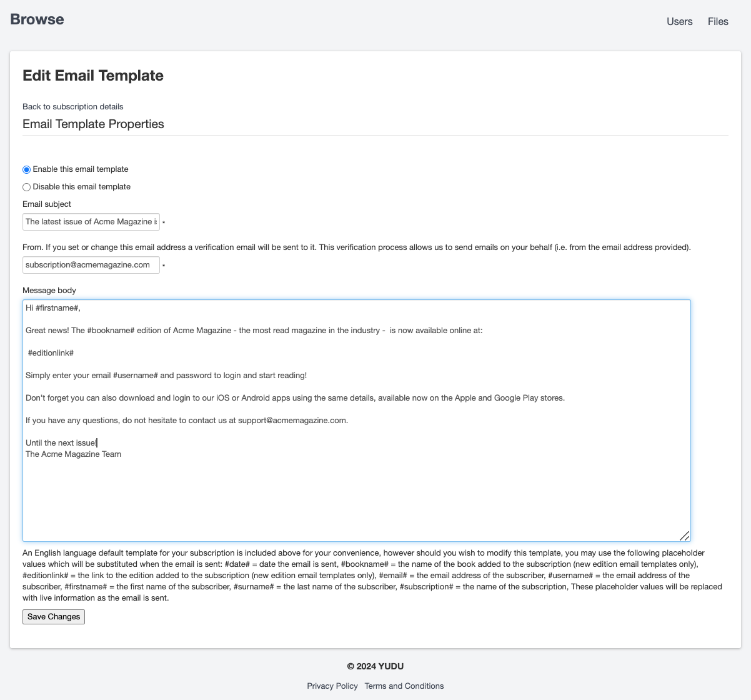Screen dimensions: 751x700
Task: Focus the Email subject text field
Action: pyautogui.click(x=91, y=222)
